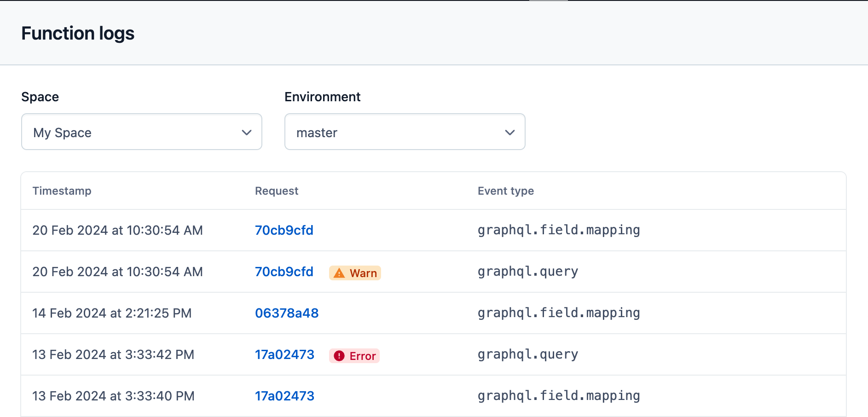Click the chevron arrow in Space selector
Screen dimensions: 868x417
pyautogui.click(x=247, y=133)
